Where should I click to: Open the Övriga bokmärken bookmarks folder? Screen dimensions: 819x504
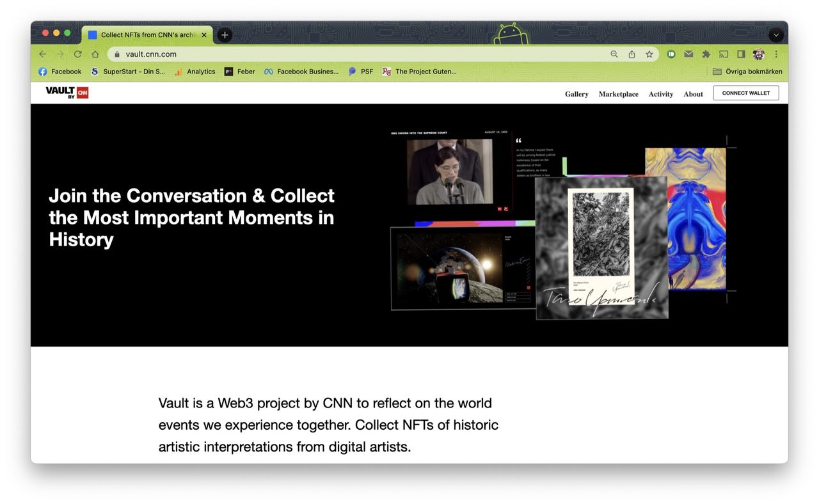pos(747,72)
